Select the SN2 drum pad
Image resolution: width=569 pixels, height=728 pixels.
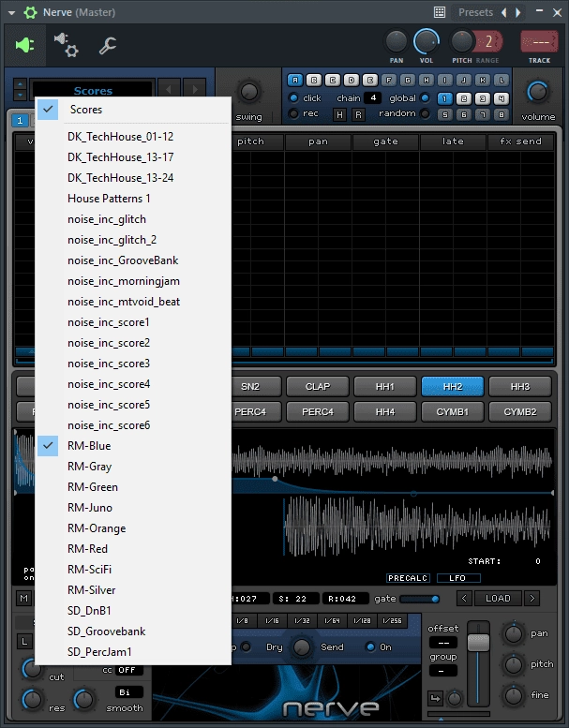pyautogui.click(x=256, y=386)
